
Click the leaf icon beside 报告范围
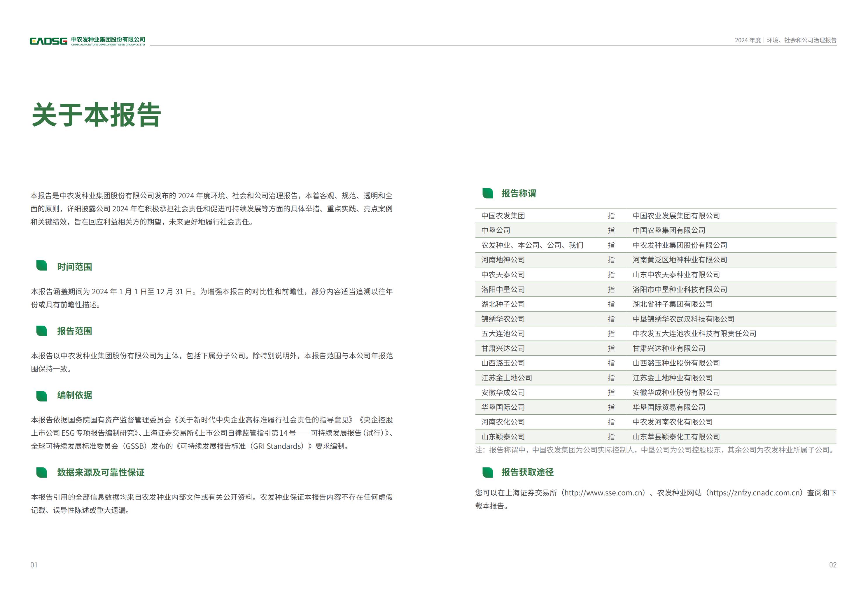point(41,331)
